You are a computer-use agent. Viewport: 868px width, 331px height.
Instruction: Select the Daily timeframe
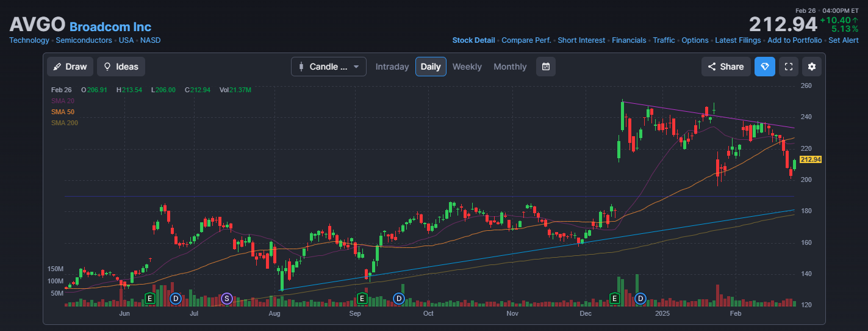(431, 67)
